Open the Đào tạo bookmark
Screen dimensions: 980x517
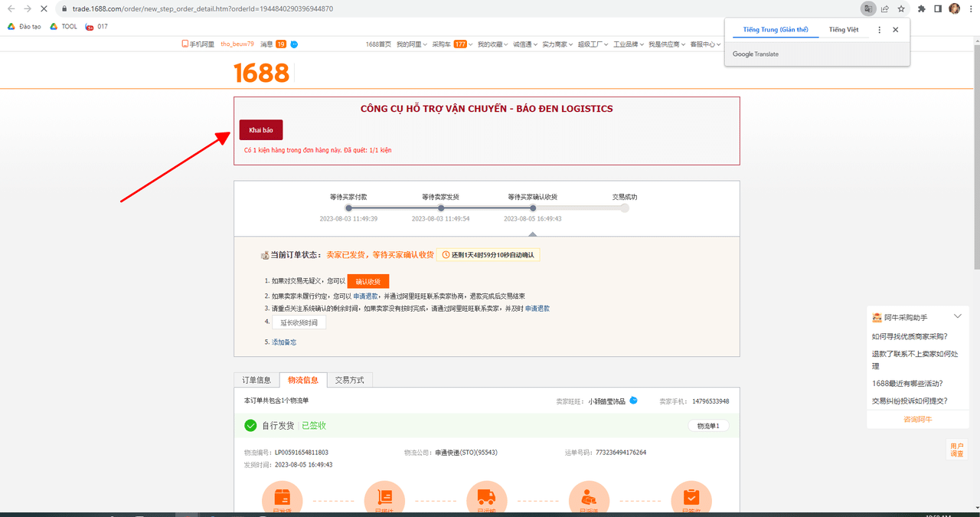click(x=24, y=26)
